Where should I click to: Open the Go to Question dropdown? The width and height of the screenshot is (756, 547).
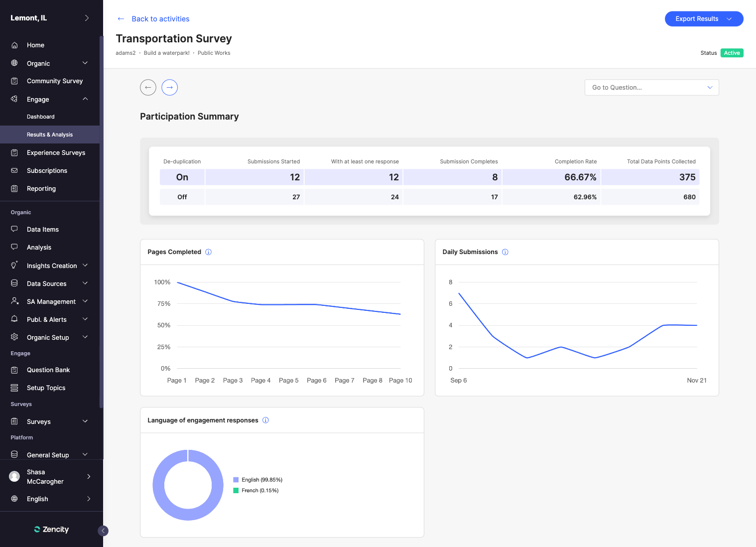click(651, 87)
